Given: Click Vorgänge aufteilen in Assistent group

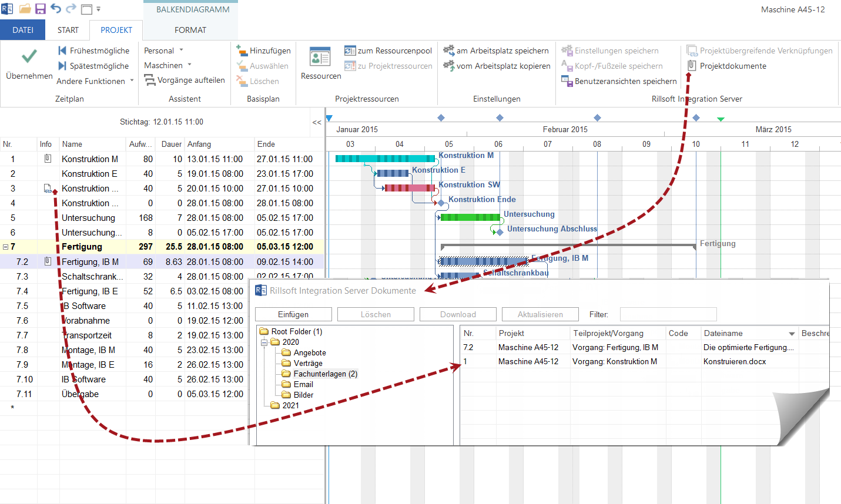Looking at the screenshot, I should [185, 80].
